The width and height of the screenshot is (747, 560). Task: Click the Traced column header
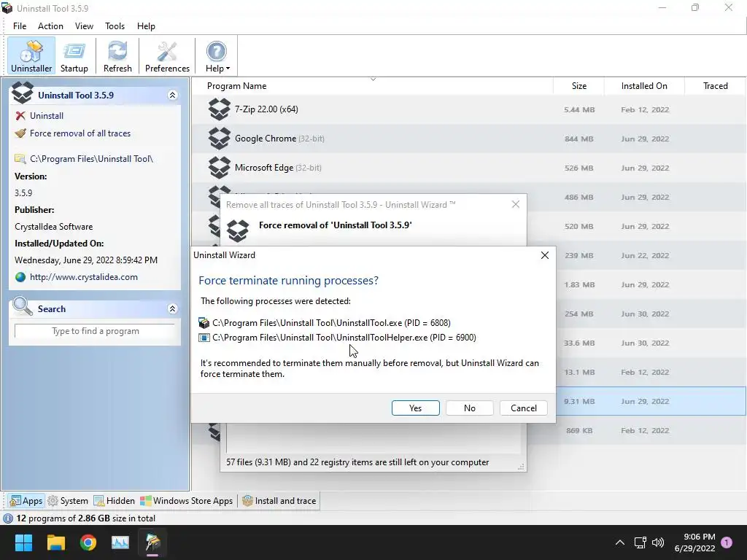[715, 86]
